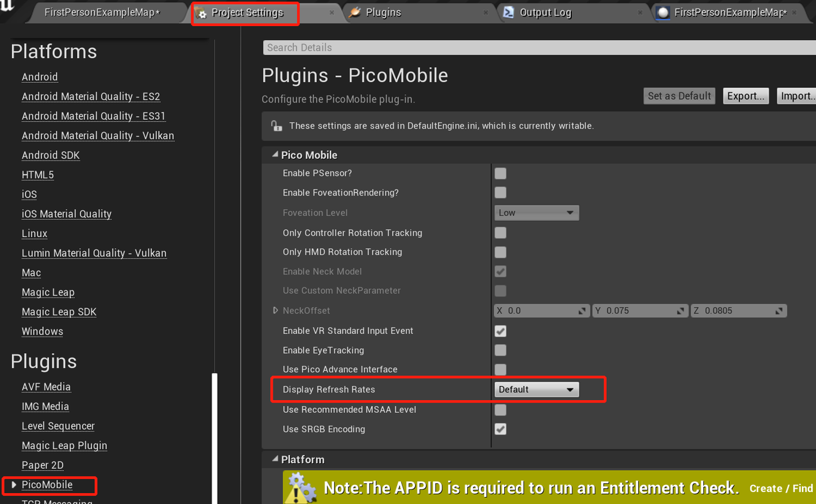
Task: Switch to Plugins tab
Action: point(383,13)
